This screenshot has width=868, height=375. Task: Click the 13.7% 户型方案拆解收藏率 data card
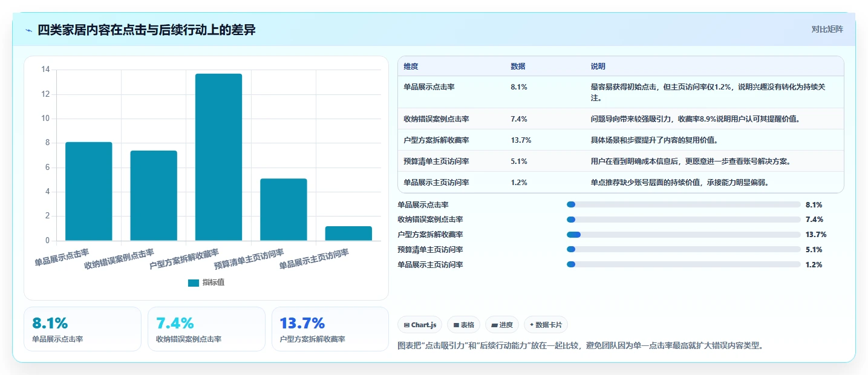[x=330, y=329]
